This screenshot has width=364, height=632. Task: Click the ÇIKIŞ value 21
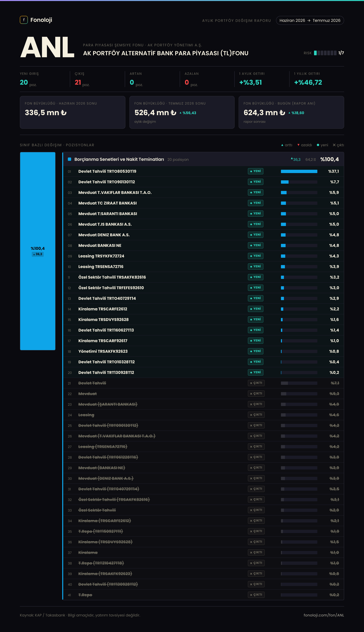coord(78,83)
